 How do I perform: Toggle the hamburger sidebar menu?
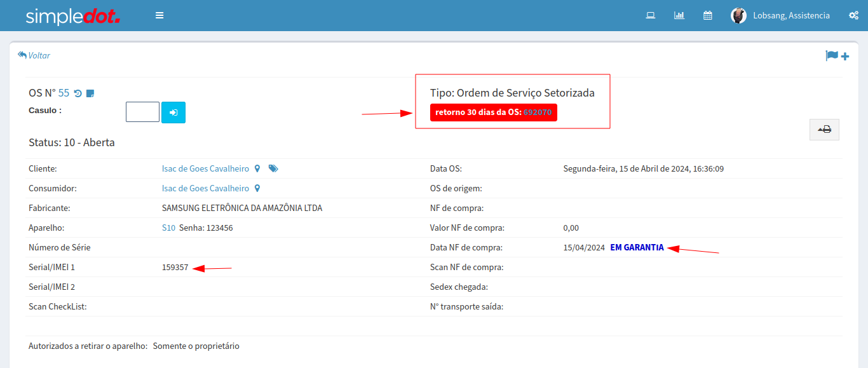coord(159,15)
